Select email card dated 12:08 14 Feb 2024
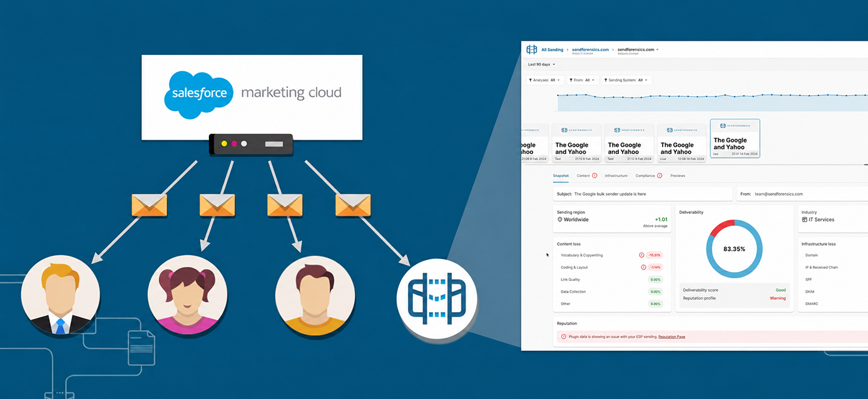 pyautogui.click(x=682, y=143)
